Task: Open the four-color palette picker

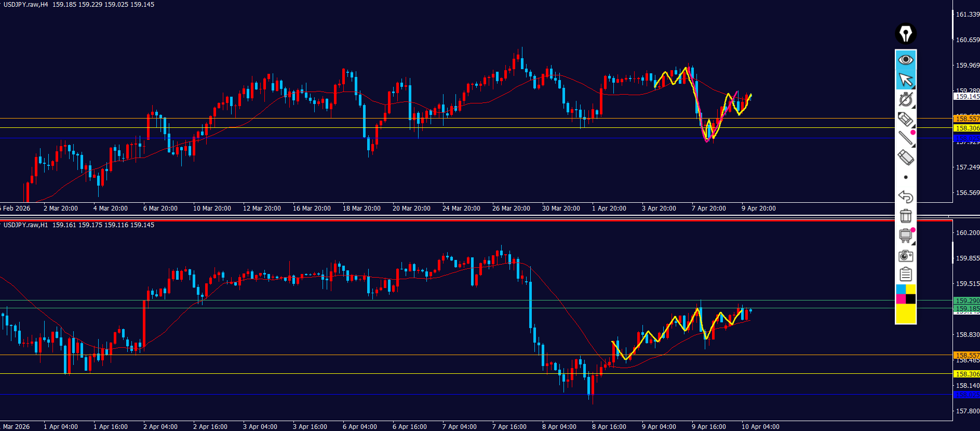Action: pyautogui.click(x=905, y=294)
